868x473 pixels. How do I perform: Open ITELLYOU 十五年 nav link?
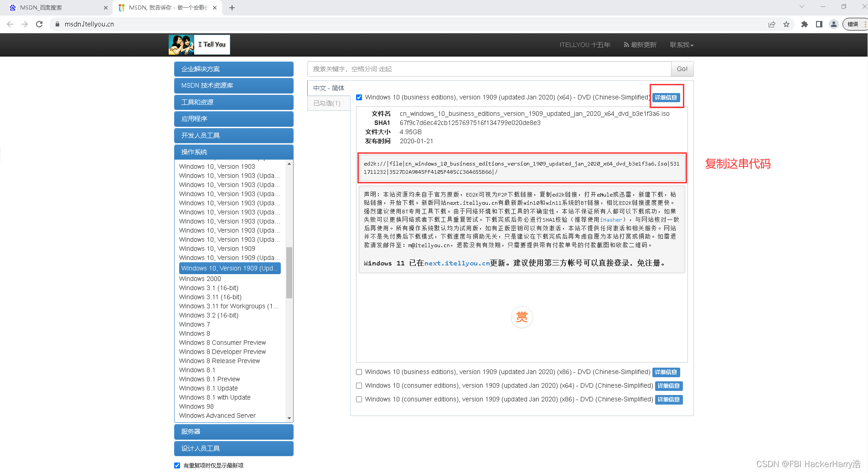tap(585, 45)
